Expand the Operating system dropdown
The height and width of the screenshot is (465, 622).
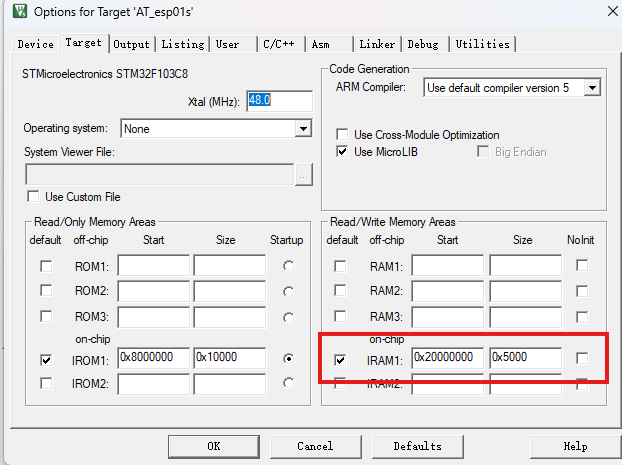(303, 129)
